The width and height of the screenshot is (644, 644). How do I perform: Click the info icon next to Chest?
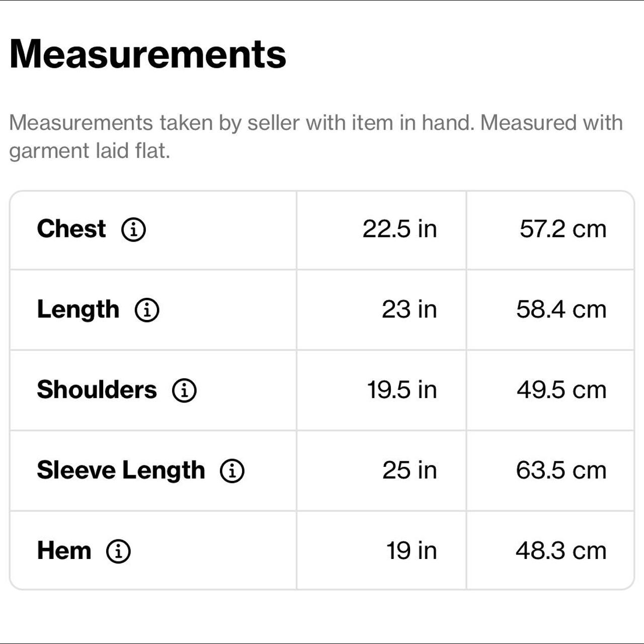[133, 229]
